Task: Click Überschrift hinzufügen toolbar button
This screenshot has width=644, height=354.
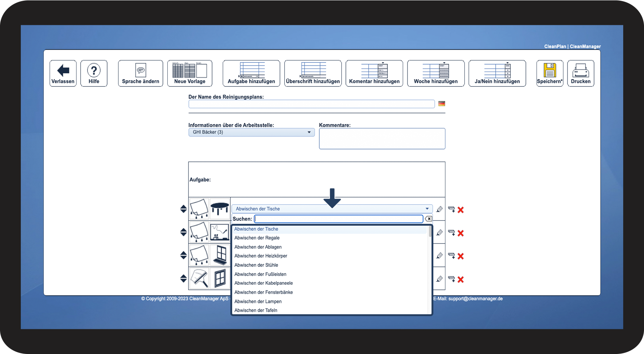Action: coord(313,73)
